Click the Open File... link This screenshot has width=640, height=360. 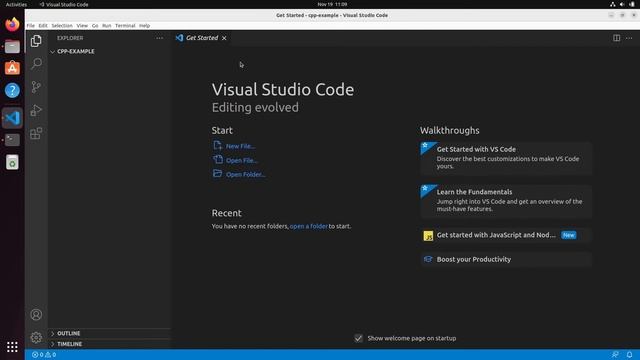click(242, 160)
